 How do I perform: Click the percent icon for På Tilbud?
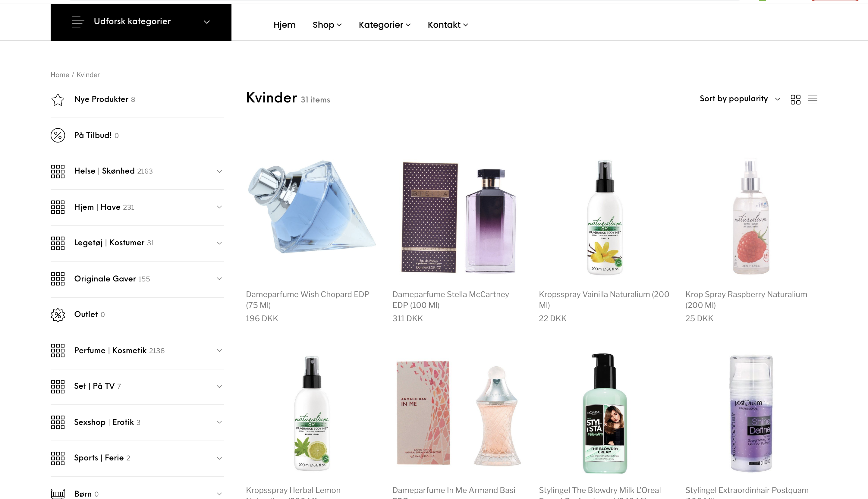(x=58, y=135)
